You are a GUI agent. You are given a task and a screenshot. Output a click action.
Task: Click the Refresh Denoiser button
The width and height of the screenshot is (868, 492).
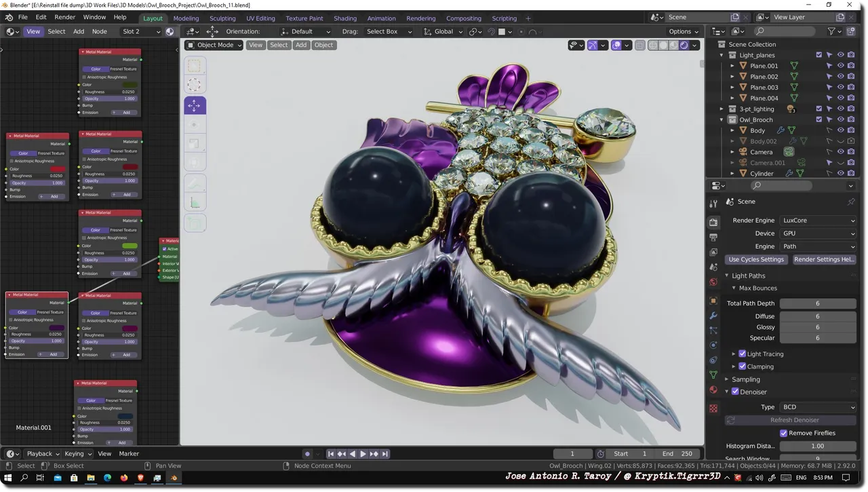tap(791, 420)
